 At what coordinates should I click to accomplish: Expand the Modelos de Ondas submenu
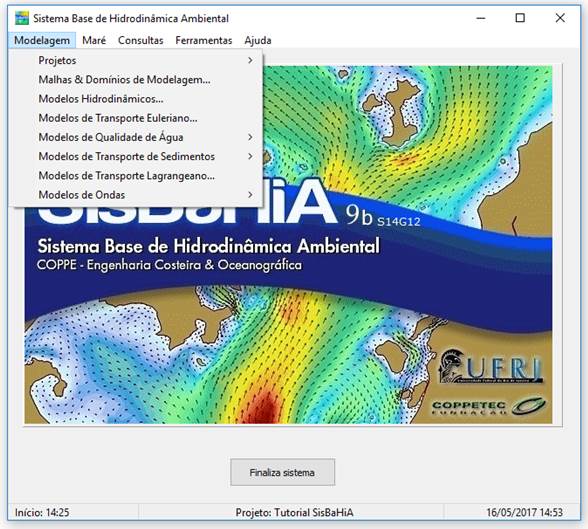136,195
